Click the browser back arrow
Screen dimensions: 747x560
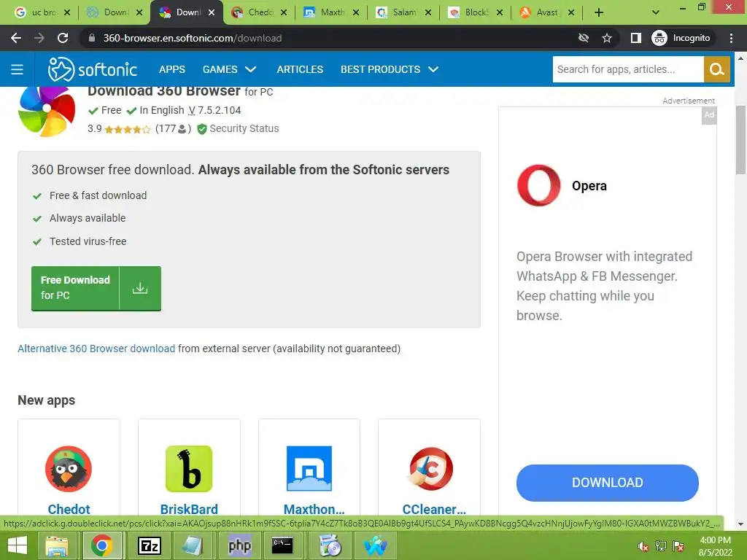[16, 38]
